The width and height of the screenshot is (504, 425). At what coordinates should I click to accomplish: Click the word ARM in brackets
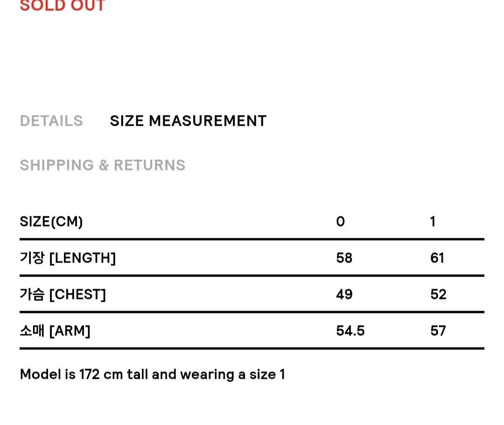tap(70, 331)
